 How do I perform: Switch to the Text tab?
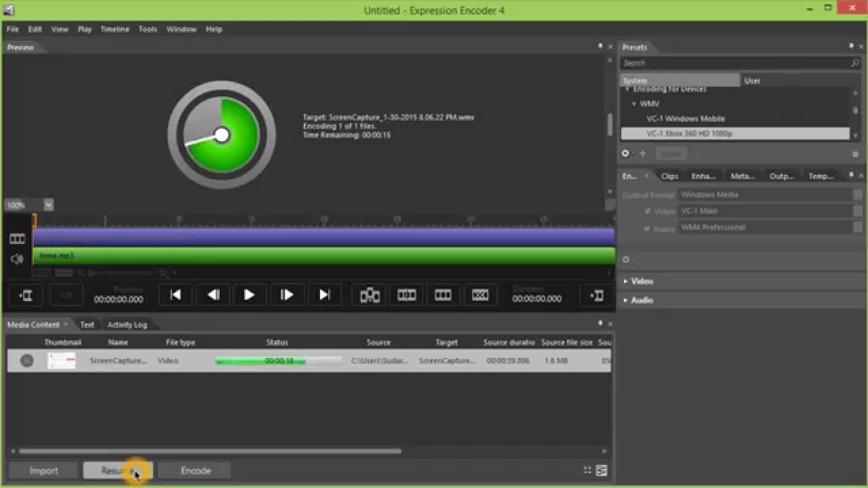[87, 325]
